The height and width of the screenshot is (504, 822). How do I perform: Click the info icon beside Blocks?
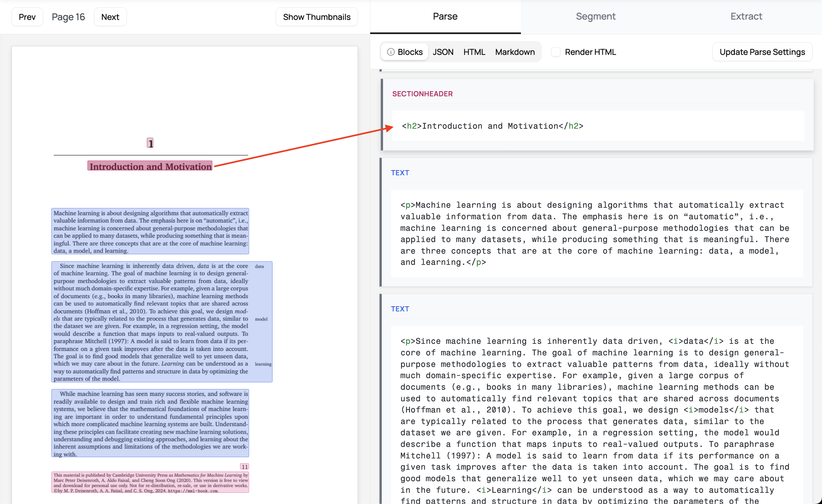click(391, 52)
